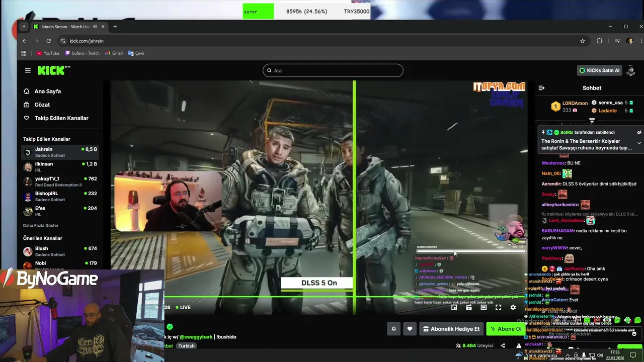Open the Chrome profile avatar
This screenshot has height=362, width=644.
click(629, 41)
